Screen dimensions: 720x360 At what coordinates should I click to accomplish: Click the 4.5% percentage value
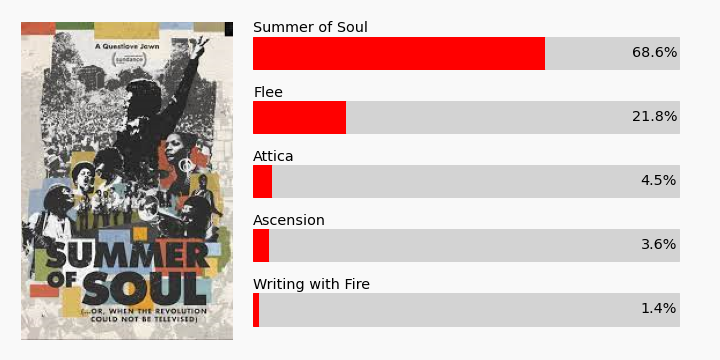658,180
